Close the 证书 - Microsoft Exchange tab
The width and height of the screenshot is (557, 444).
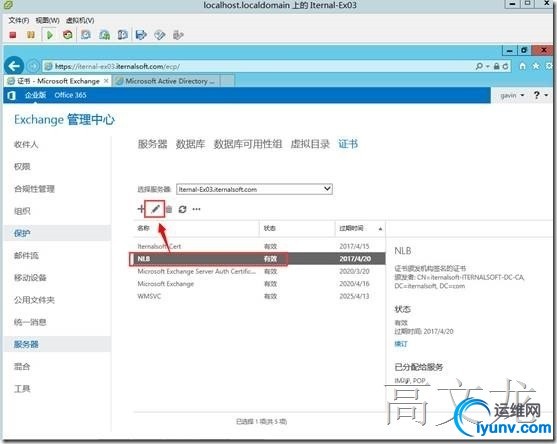coord(106,81)
